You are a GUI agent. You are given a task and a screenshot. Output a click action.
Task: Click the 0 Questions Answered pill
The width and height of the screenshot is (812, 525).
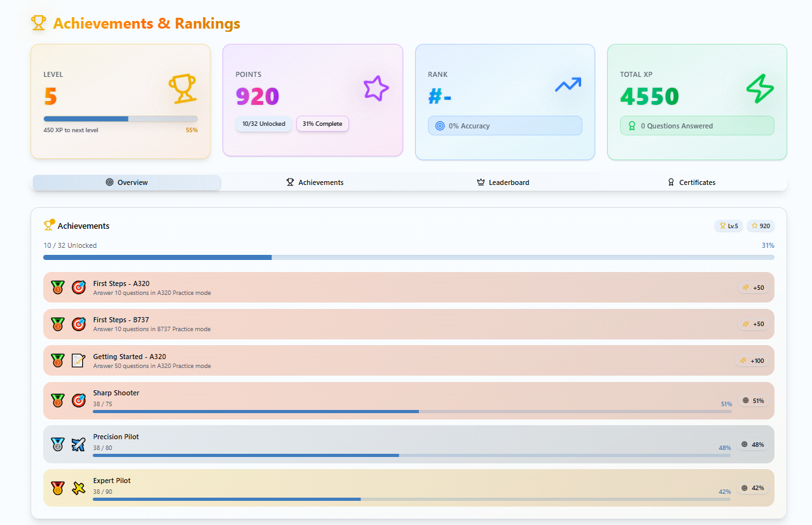(x=697, y=126)
